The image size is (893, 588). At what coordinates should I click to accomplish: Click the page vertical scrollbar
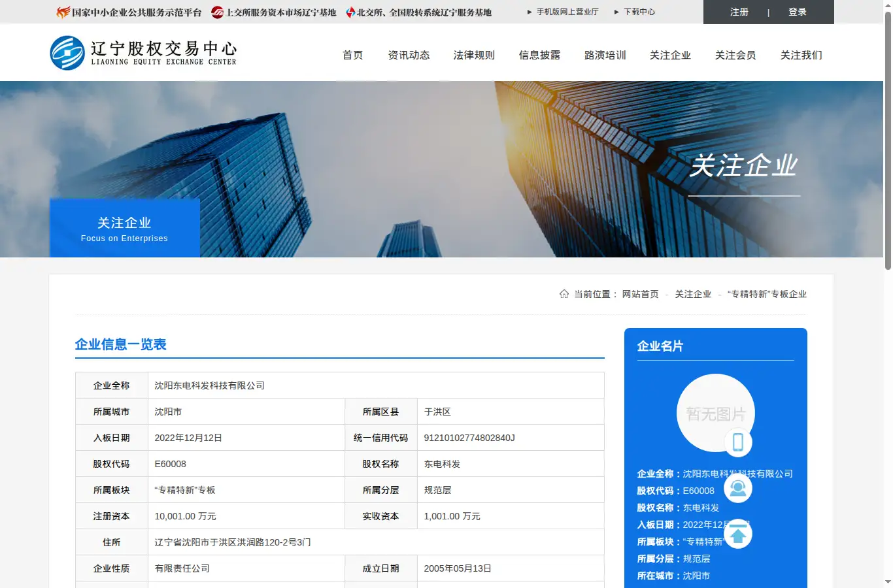[x=888, y=140]
